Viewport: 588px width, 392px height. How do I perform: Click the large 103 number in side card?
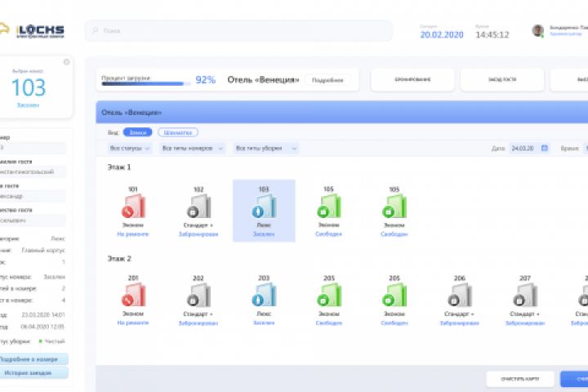pyautogui.click(x=29, y=87)
